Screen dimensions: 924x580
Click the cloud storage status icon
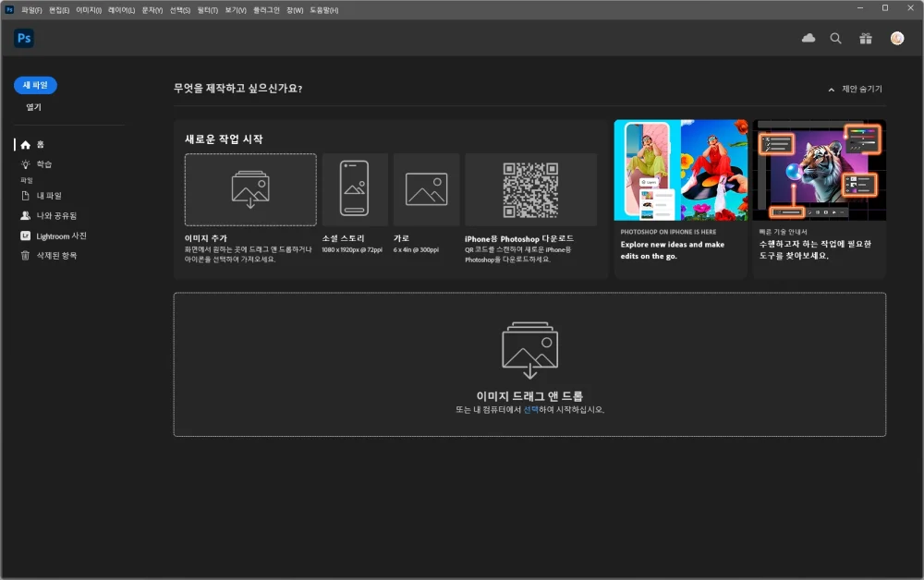coord(808,38)
